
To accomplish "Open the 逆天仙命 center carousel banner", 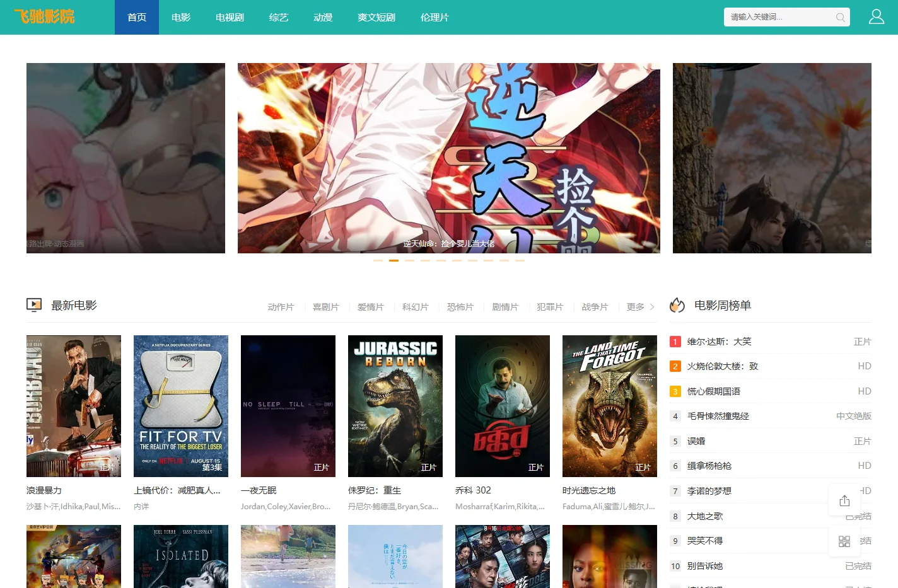I will (x=449, y=158).
